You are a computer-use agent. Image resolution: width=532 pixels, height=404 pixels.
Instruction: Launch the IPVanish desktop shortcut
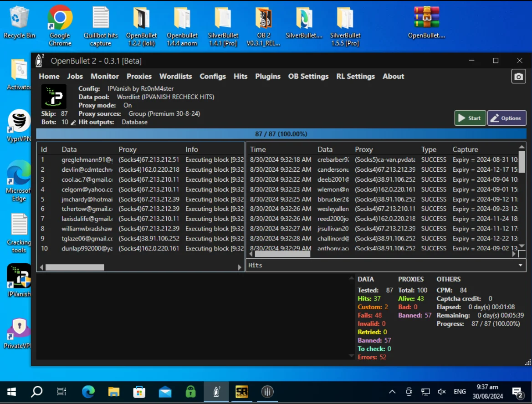(19, 281)
